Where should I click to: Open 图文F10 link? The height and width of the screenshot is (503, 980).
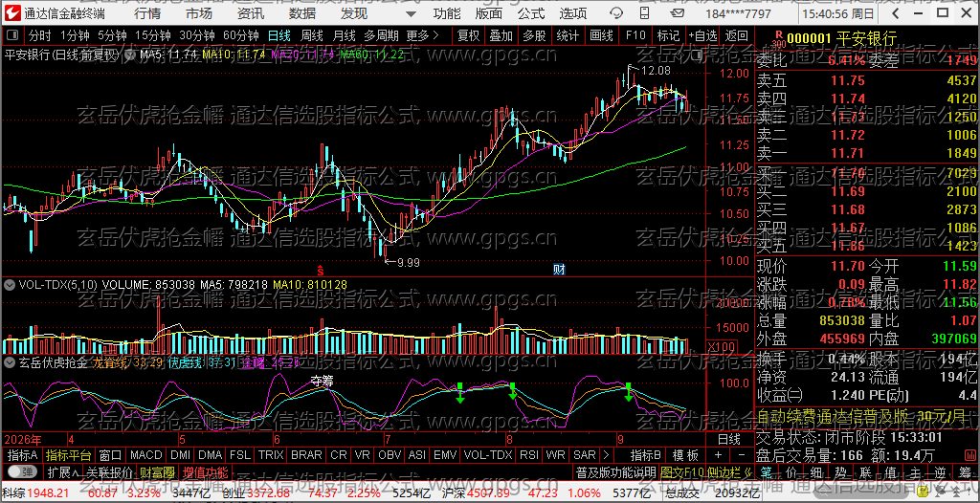click(680, 471)
